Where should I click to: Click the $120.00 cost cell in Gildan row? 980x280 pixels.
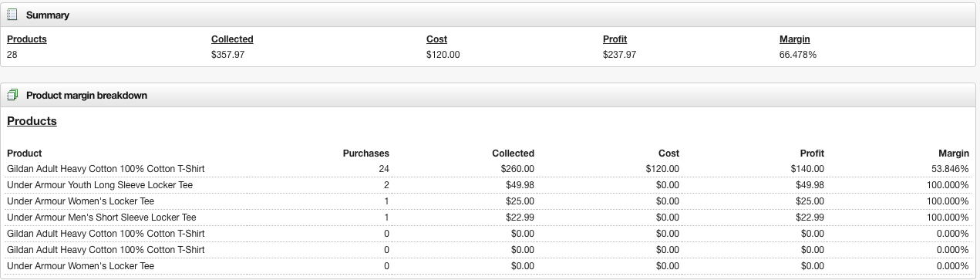pos(662,168)
